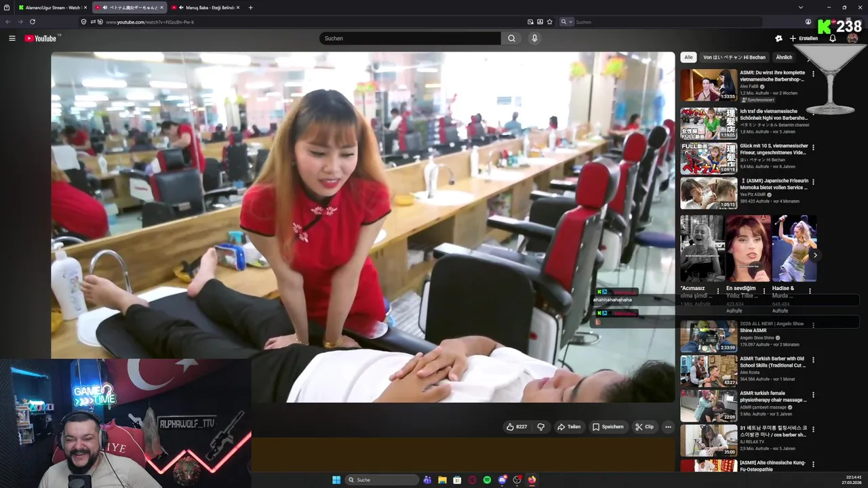The width and height of the screenshot is (868, 488).
Task: Open Angelo Shoe Shine ASMR video title
Action: [772, 327]
